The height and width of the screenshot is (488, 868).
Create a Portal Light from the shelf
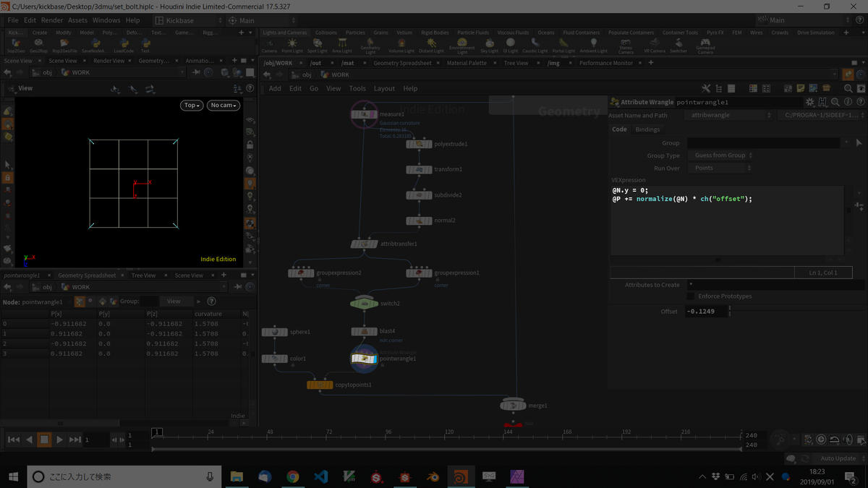pos(563,46)
